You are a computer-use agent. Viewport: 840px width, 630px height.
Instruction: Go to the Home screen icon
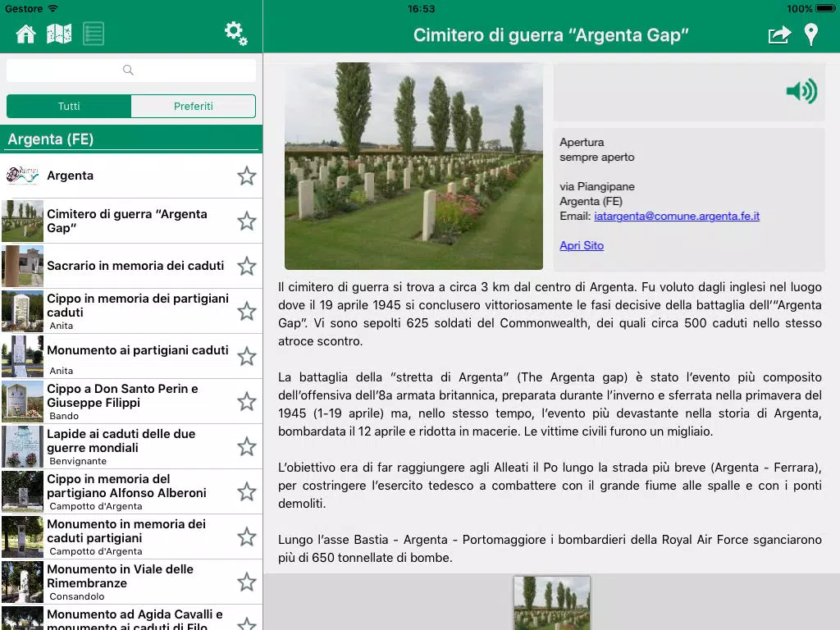25,34
